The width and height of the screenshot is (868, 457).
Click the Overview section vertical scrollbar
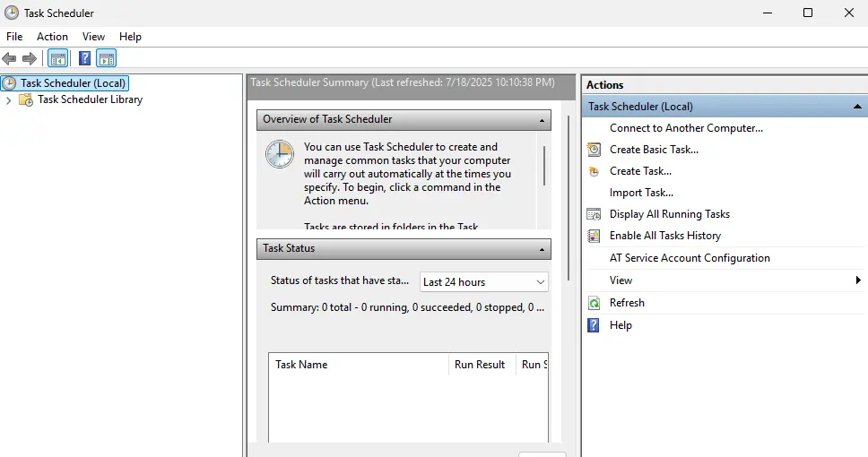[543, 166]
